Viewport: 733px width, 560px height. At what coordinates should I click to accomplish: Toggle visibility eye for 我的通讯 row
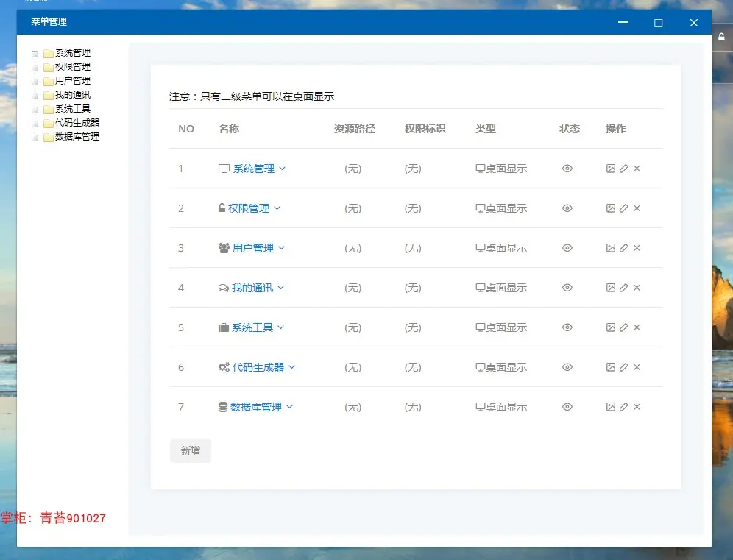tap(567, 288)
